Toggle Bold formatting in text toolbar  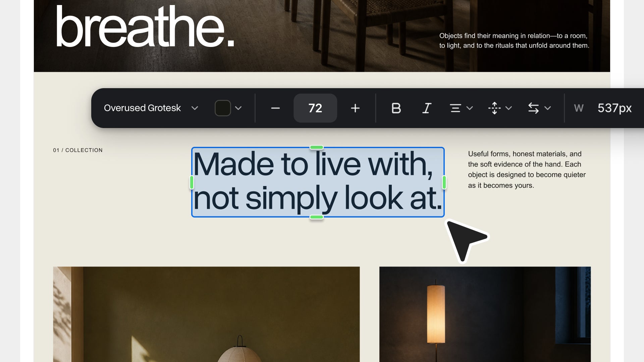coord(396,108)
